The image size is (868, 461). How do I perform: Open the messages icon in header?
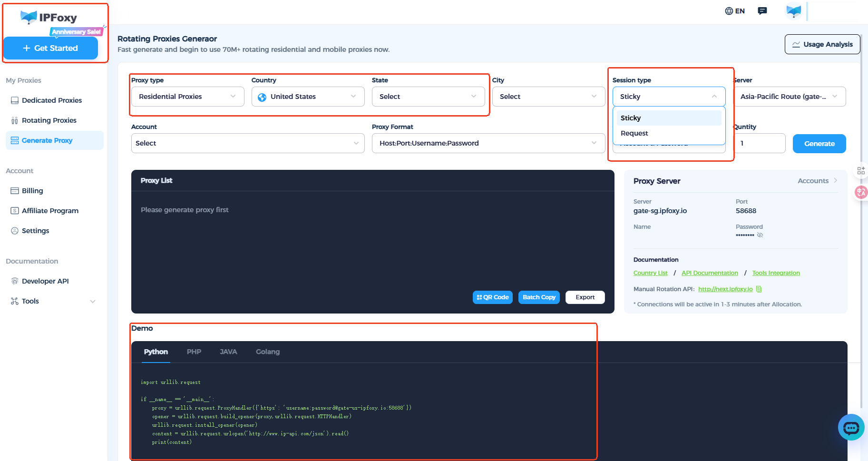762,11
